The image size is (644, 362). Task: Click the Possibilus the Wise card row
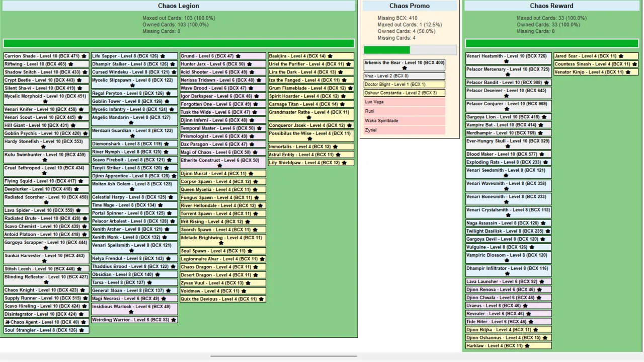(311, 136)
